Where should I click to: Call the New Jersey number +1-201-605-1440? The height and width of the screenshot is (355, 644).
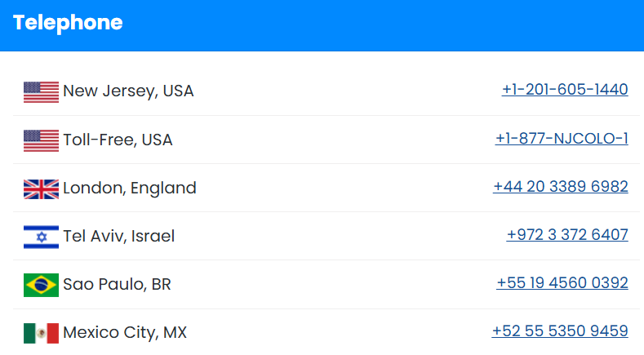[565, 90]
